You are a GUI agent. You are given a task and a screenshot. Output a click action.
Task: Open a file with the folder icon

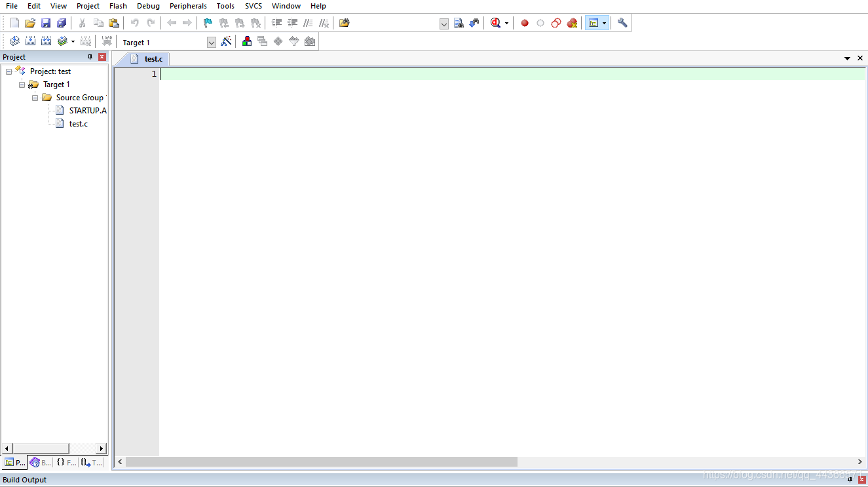click(x=30, y=23)
